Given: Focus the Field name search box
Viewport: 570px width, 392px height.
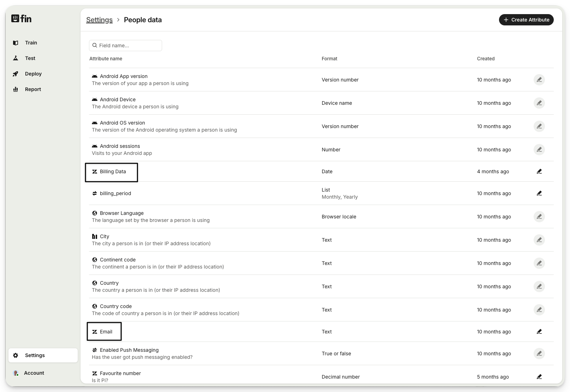Looking at the screenshot, I should tap(129, 46).
